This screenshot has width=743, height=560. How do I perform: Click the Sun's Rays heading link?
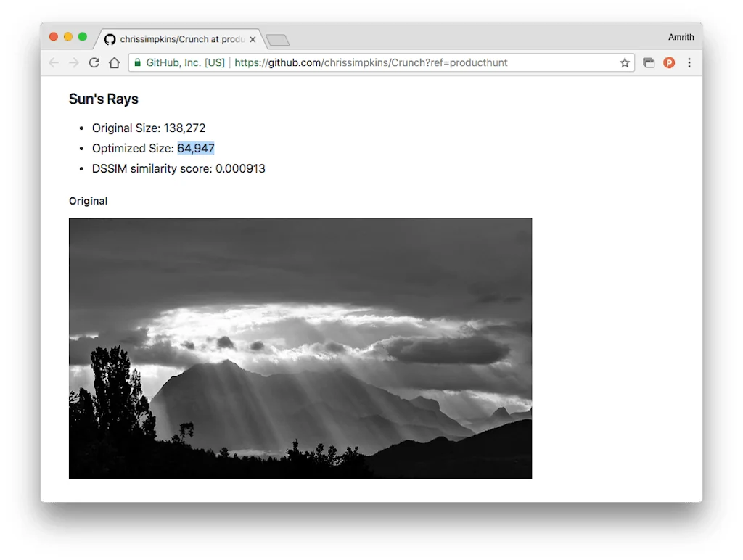click(x=103, y=99)
